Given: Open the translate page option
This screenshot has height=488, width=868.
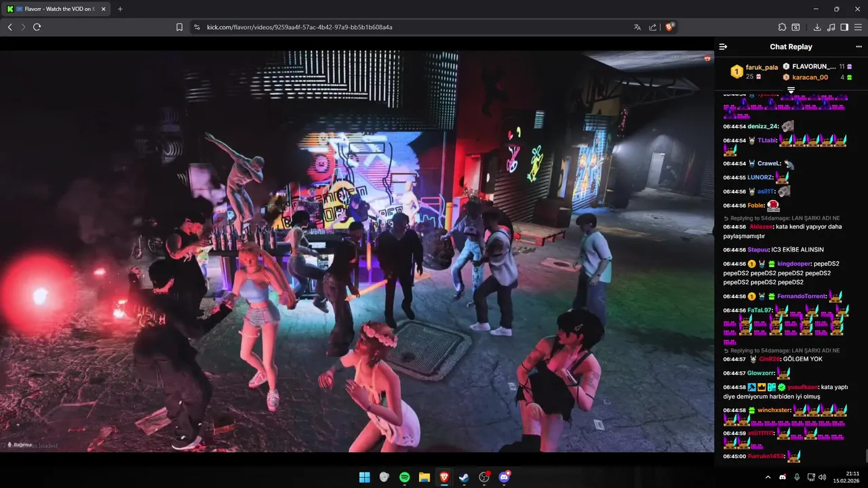Looking at the screenshot, I should pos(637,27).
